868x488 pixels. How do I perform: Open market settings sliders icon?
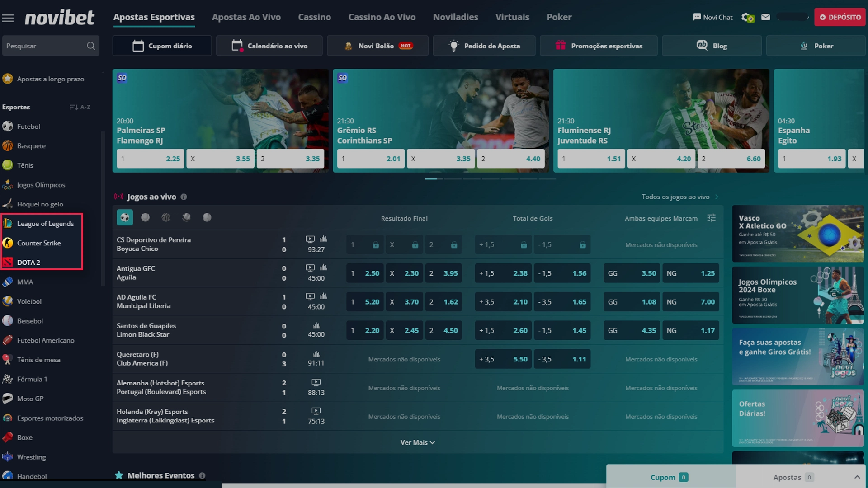click(x=711, y=218)
